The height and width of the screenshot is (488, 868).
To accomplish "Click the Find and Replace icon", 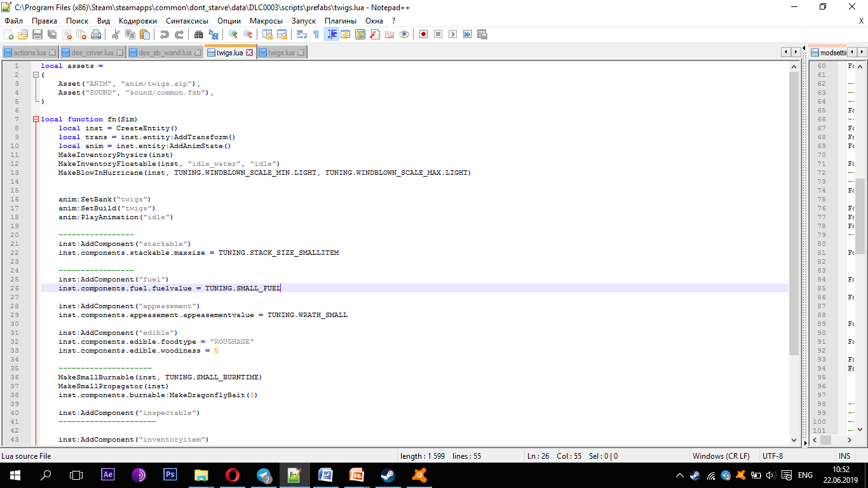I will coord(213,34).
